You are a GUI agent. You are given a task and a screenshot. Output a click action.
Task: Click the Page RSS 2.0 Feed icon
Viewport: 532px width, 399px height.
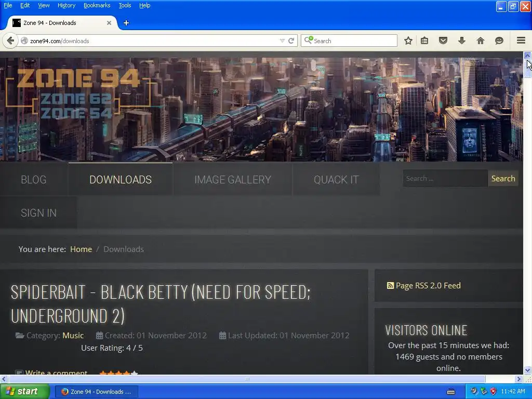(x=390, y=286)
